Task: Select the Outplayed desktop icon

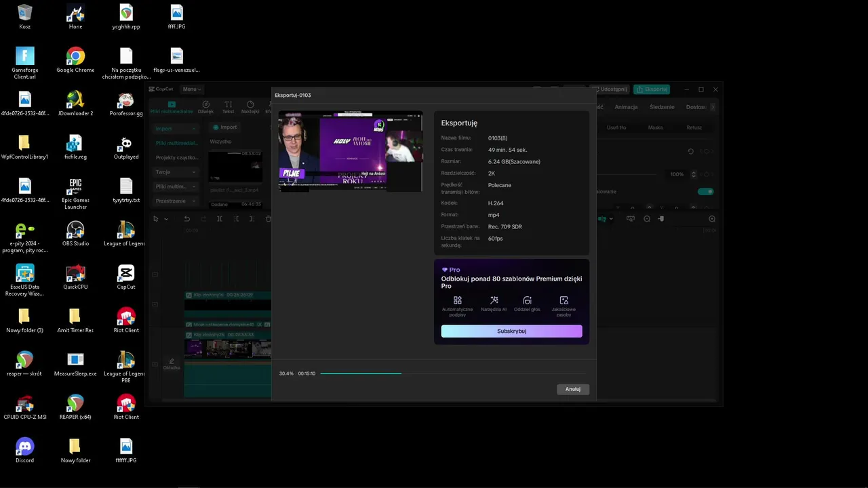Action: point(126,147)
